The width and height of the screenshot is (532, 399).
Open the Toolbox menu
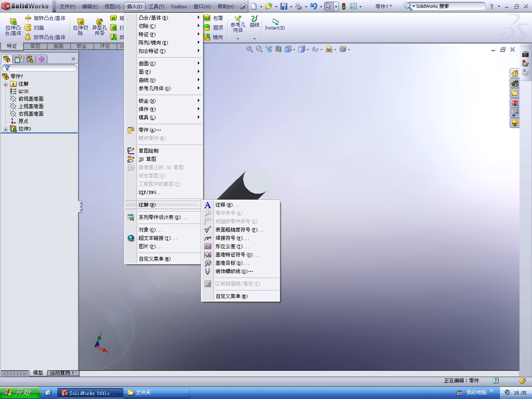pyautogui.click(x=179, y=7)
